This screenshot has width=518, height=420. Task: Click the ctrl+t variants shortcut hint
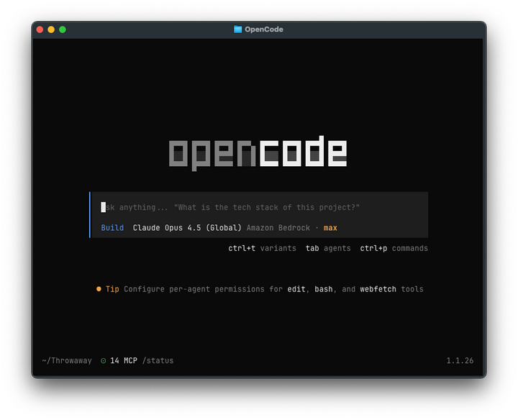(x=262, y=248)
